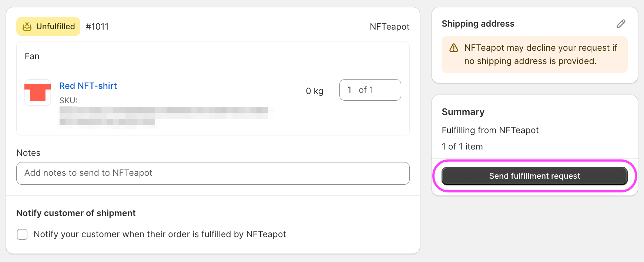
Task: Focus the item quantity field showing 1
Action: 370,90
